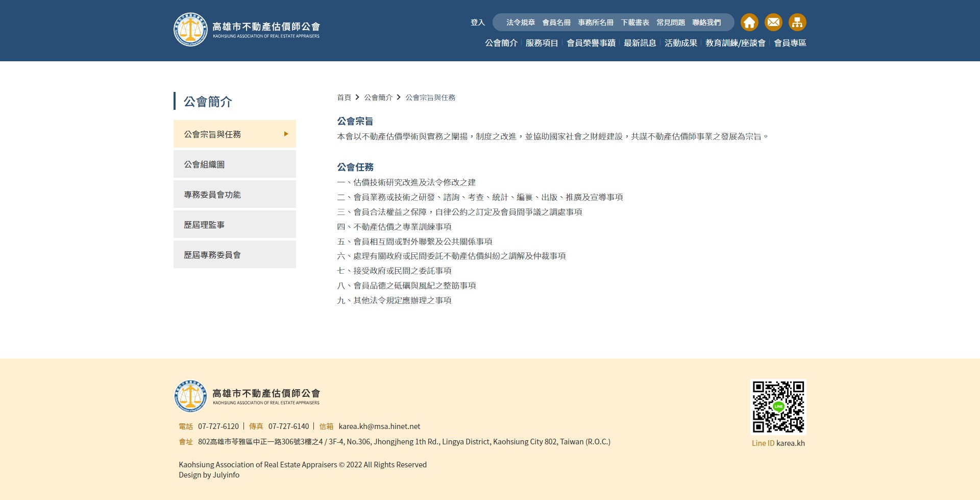Image resolution: width=980 pixels, height=500 pixels.
Task: Click the email address karea.kh@msa.hinet.net
Action: coord(380,426)
